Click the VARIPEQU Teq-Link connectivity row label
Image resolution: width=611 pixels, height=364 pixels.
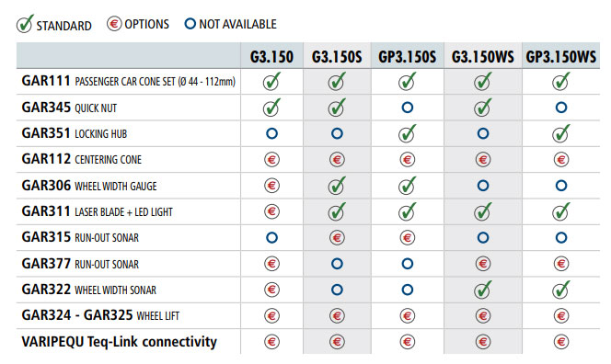point(120,342)
